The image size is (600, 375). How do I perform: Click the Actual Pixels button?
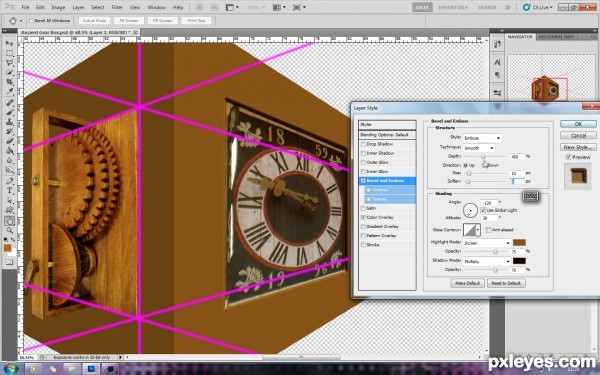tap(94, 21)
